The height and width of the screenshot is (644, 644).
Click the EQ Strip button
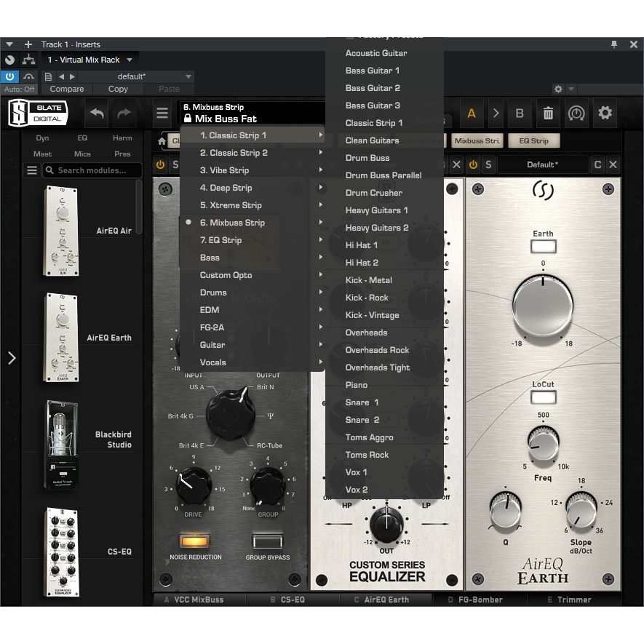coord(533,140)
